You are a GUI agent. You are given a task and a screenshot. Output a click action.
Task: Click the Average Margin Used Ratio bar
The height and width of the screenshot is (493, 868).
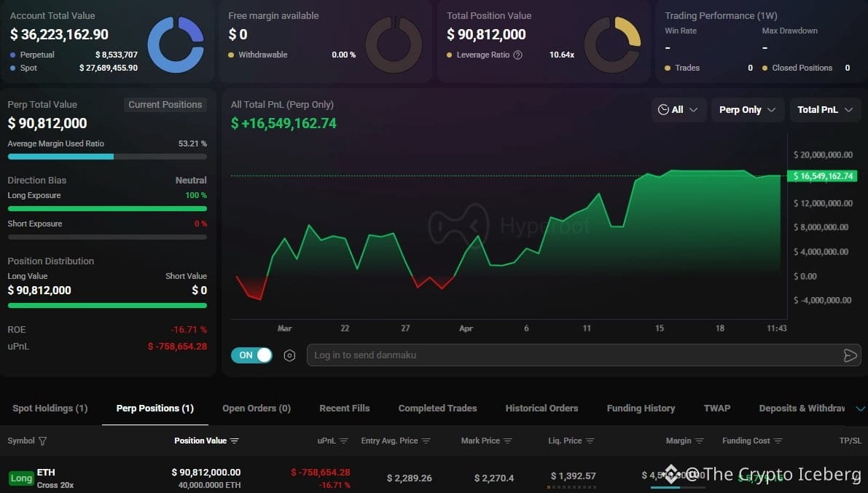coord(107,157)
